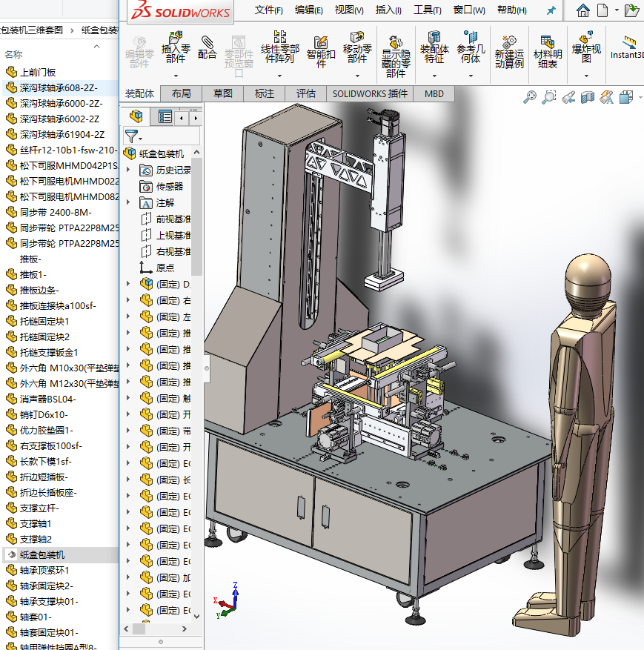Screen dimensions: 644x650
Task: Switch to the Layout (布局) tab
Action: 181,93
